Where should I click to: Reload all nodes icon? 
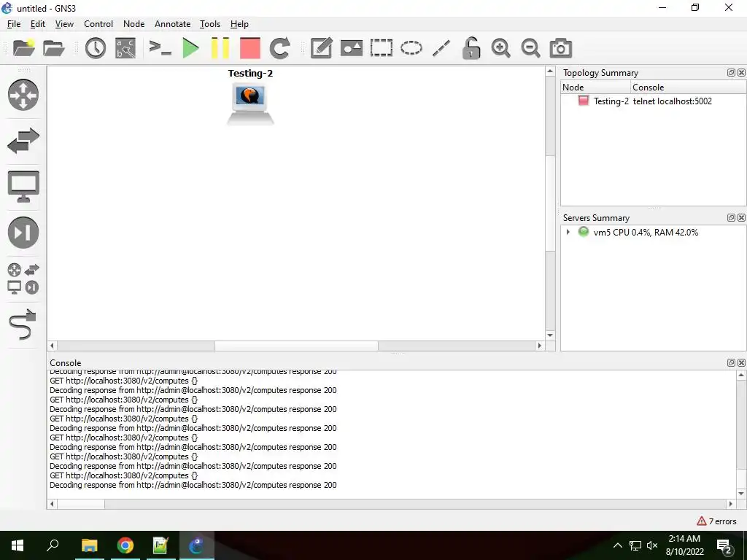coord(279,48)
